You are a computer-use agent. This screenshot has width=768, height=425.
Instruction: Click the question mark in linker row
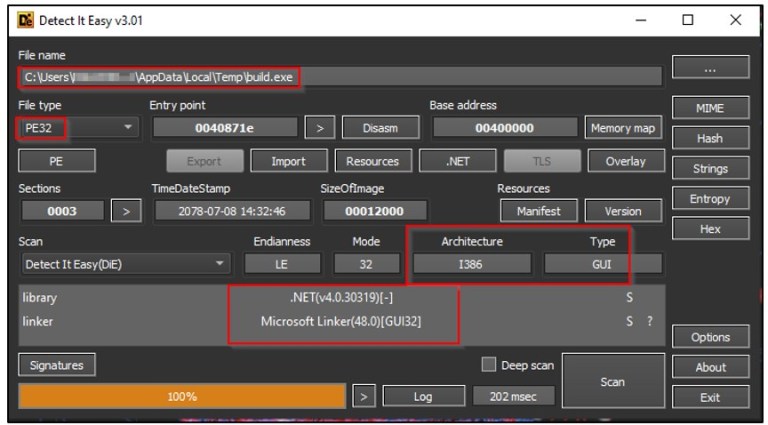[x=649, y=321]
